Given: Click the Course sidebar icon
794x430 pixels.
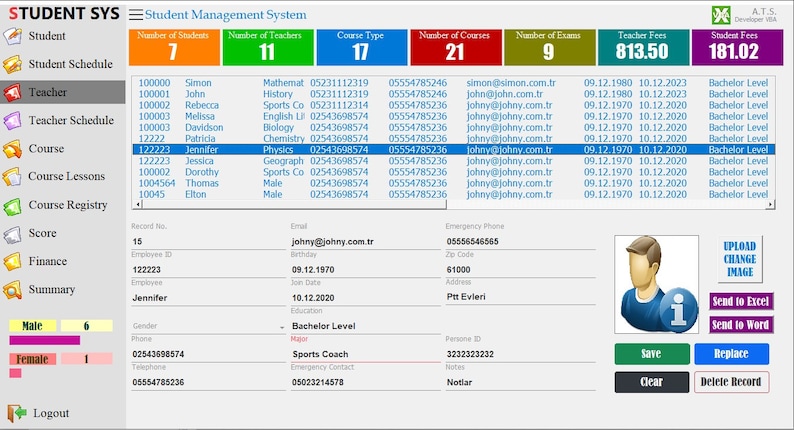Looking at the screenshot, I should tap(12, 149).
